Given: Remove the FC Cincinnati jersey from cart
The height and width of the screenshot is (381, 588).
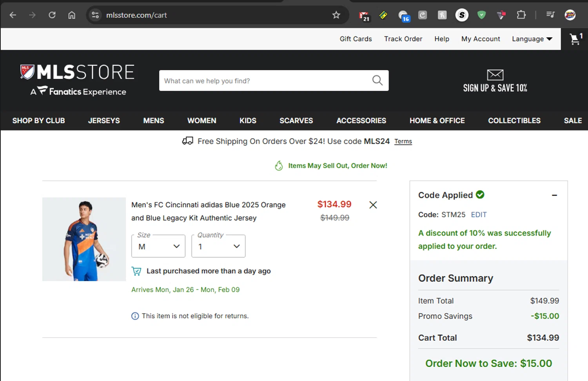Looking at the screenshot, I should (x=373, y=205).
